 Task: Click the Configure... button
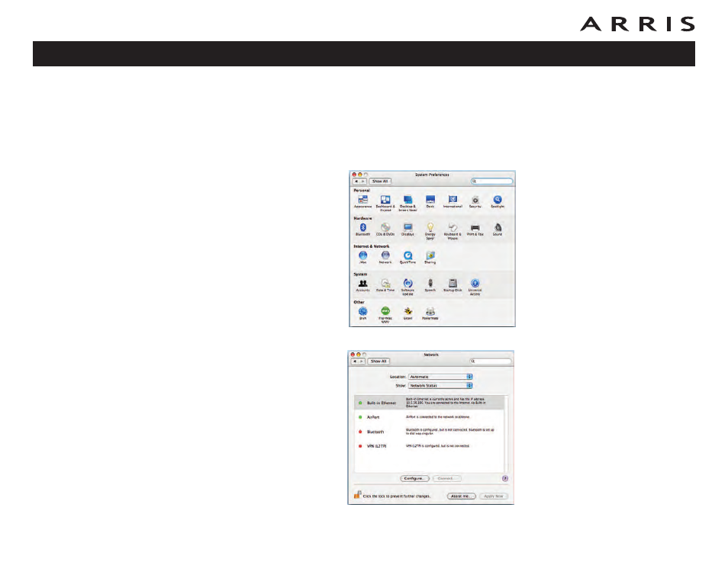pyautogui.click(x=414, y=478)
